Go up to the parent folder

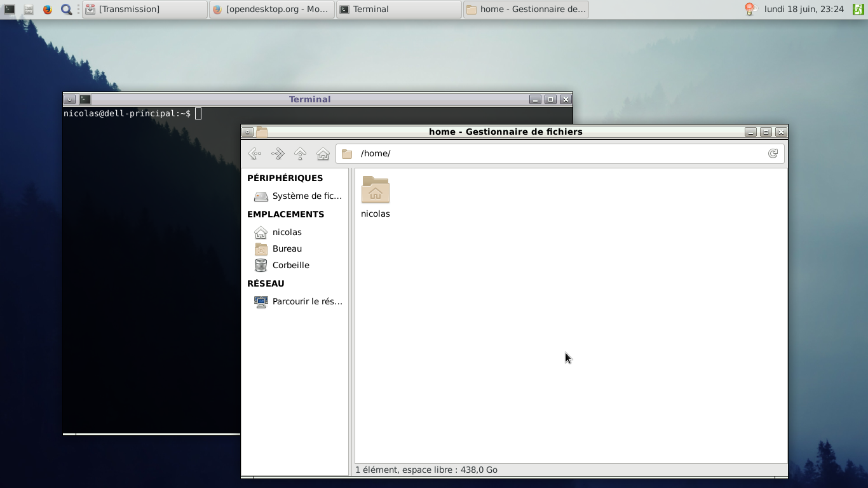[301, 153]
